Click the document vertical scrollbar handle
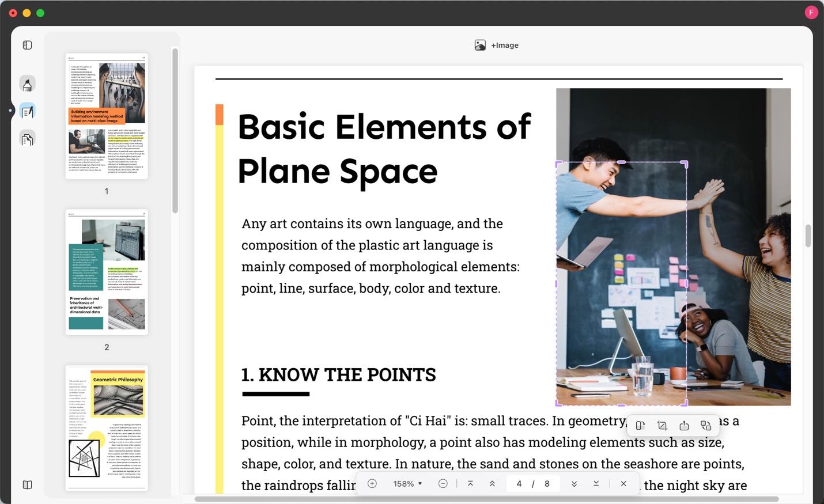 (x=808, y=236)
